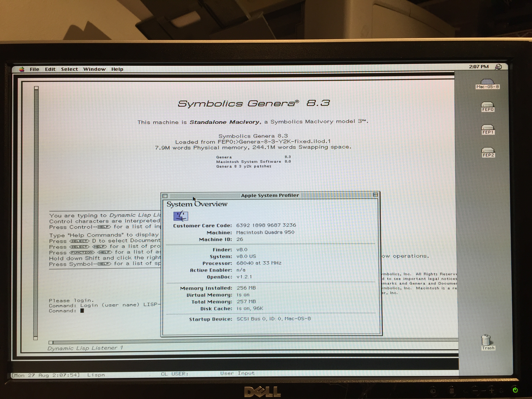Click the status line date Mon 27 Aug
The height and width of the screenshot is (399, 532).
46,375
